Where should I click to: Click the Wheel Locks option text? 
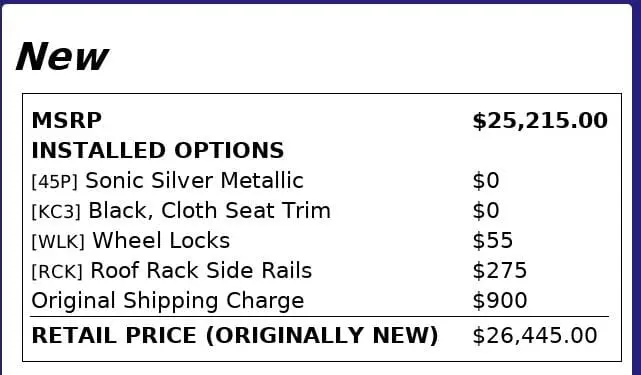(x=161, y=240)
